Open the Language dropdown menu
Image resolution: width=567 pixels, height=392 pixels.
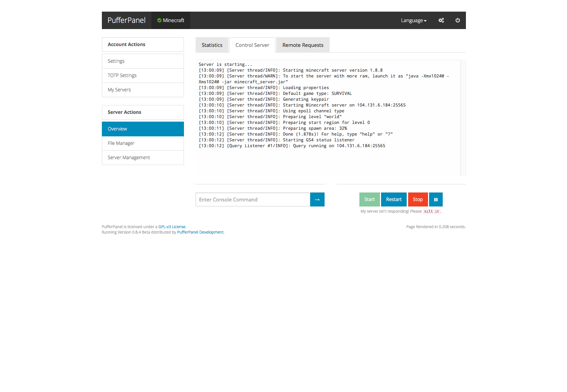tap(413, 21)
